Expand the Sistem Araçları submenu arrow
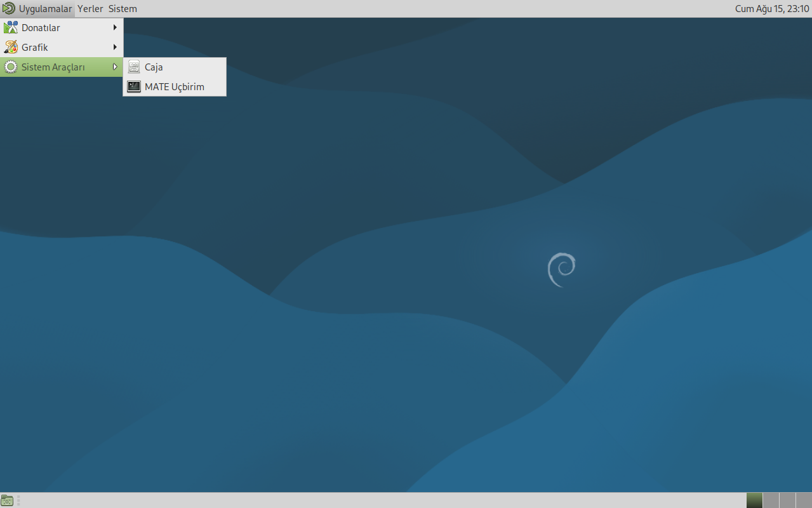Image resolution: width=812 pixels, height=508 pixels. point(115,67)
